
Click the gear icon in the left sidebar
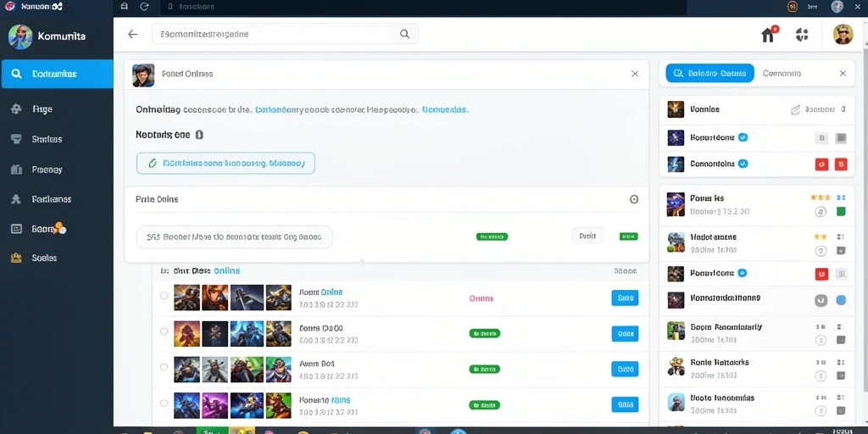click(17, 109)
